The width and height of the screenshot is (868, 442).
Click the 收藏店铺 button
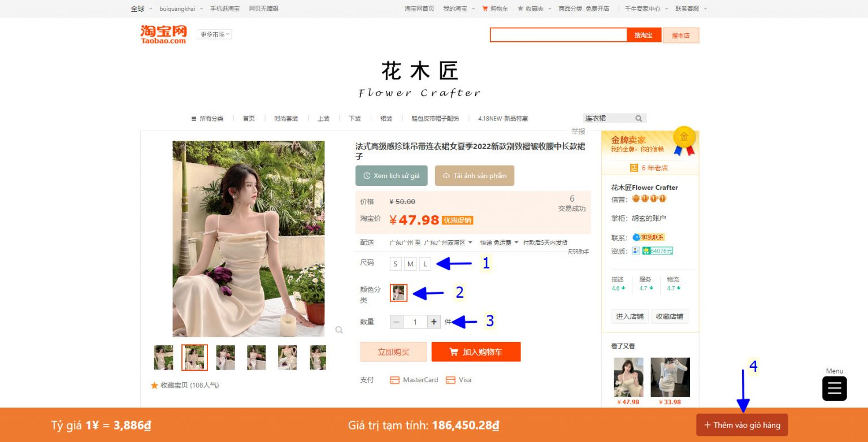pos(670,317)
